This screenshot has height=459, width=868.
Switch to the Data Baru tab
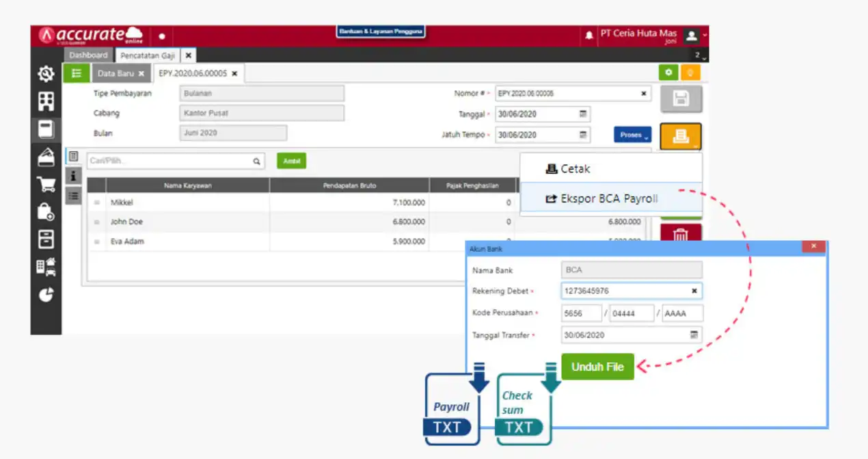pyautogui.click(x=115, y=73)
